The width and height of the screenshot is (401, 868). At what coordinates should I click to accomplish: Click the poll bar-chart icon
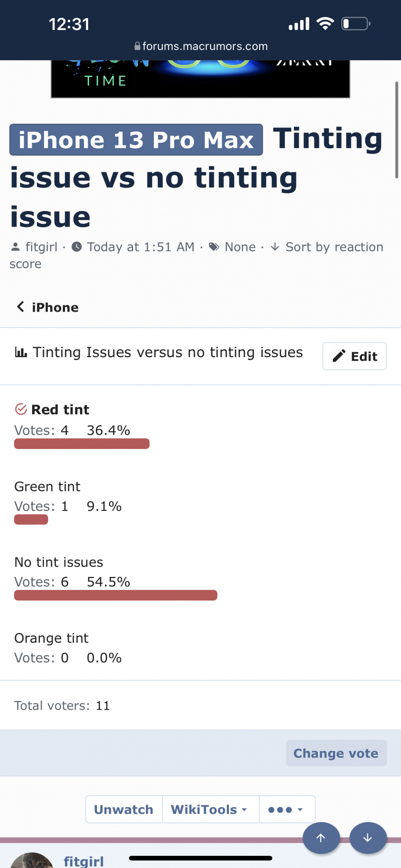click(x=21, y=352)
